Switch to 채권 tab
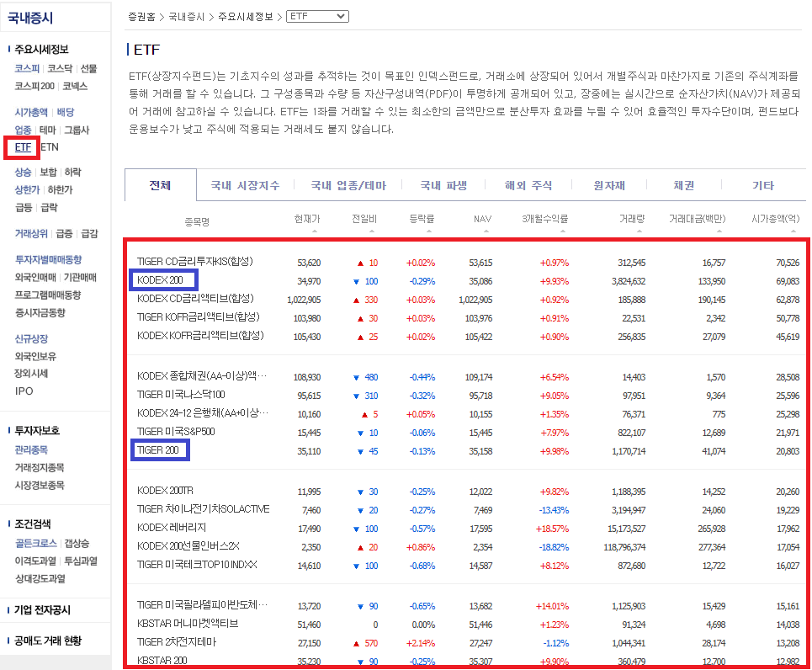Viewport: 812px width, 670px height. pyautogui.click(x=683, y=185)
